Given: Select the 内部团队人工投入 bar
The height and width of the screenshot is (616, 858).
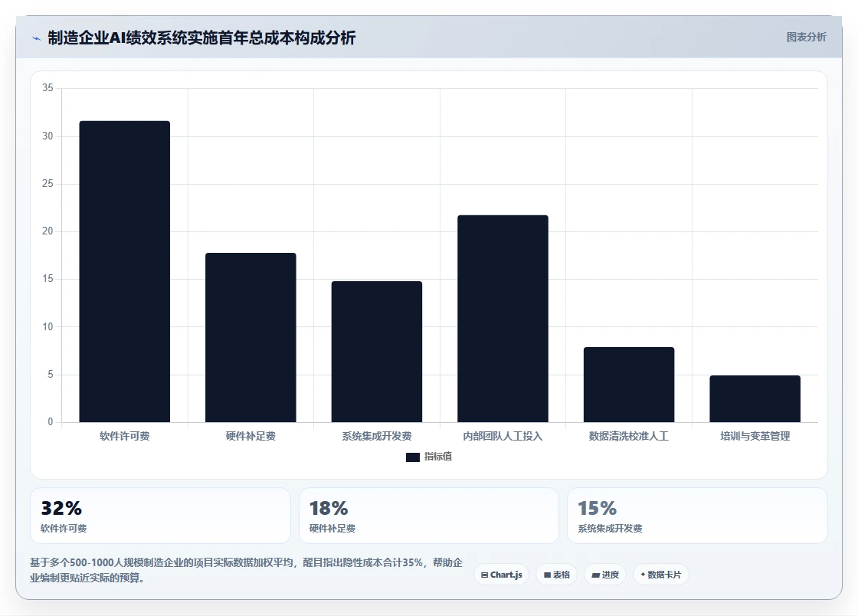Looking at the screenshot, I should click(x=503, y=319).
